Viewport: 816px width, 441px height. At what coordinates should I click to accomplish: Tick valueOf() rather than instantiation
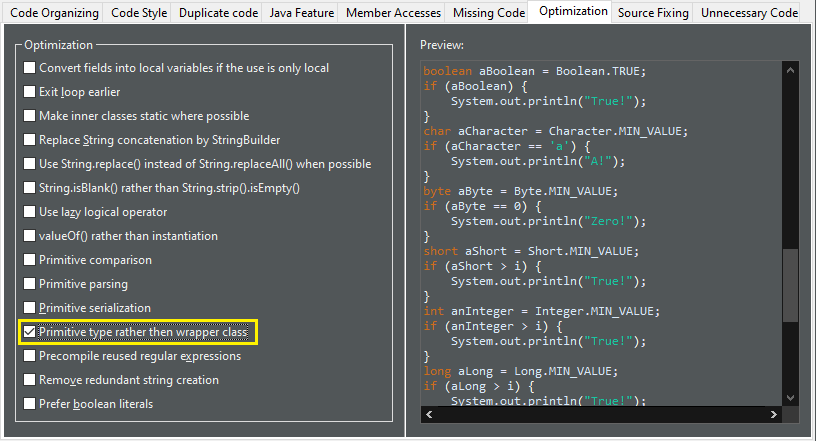pos(30,236)
